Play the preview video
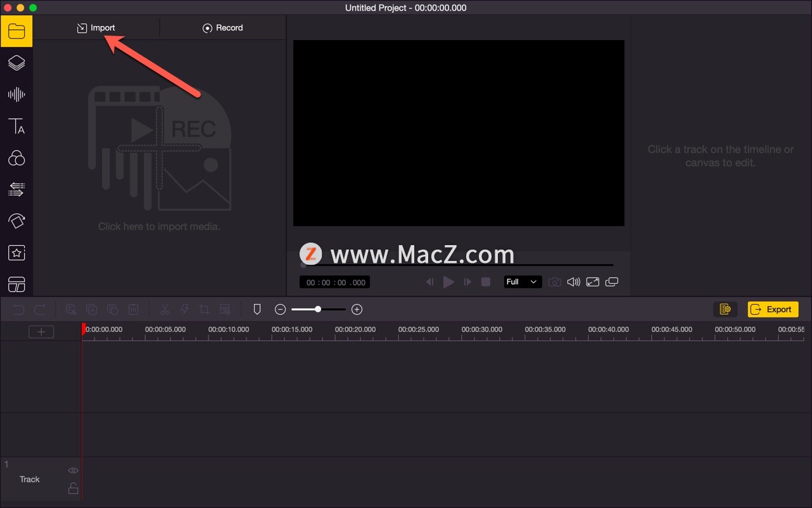 448,282
